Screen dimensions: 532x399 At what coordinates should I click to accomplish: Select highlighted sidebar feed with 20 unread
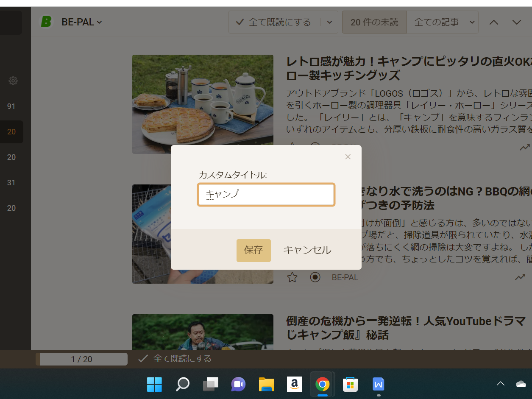click(11, 132)
